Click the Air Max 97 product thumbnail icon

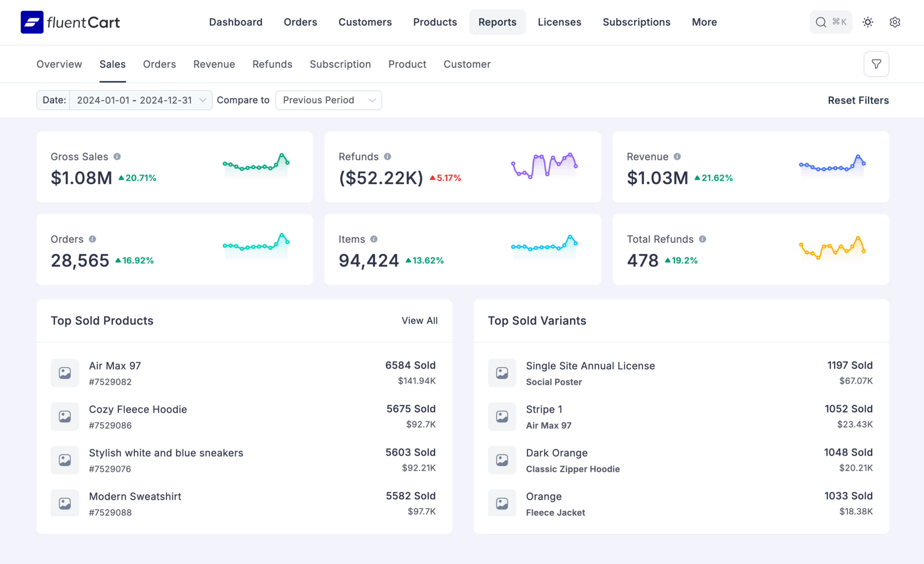coord(65,373)
